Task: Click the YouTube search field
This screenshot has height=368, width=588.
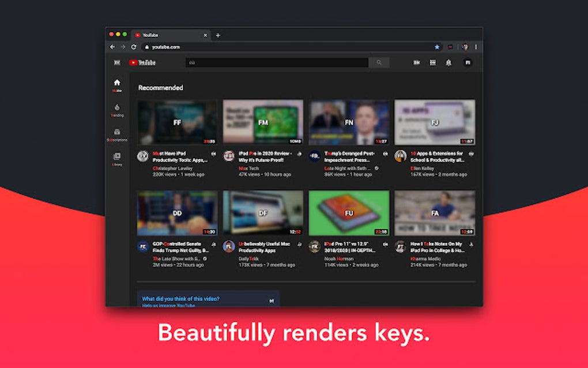Action: click(x=277, y=63)
